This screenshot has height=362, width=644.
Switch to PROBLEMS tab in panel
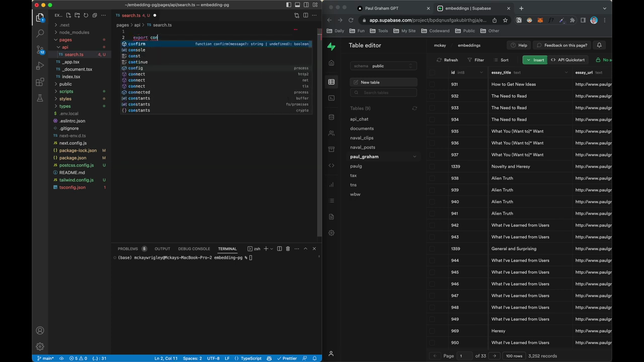tap(128, 248)
